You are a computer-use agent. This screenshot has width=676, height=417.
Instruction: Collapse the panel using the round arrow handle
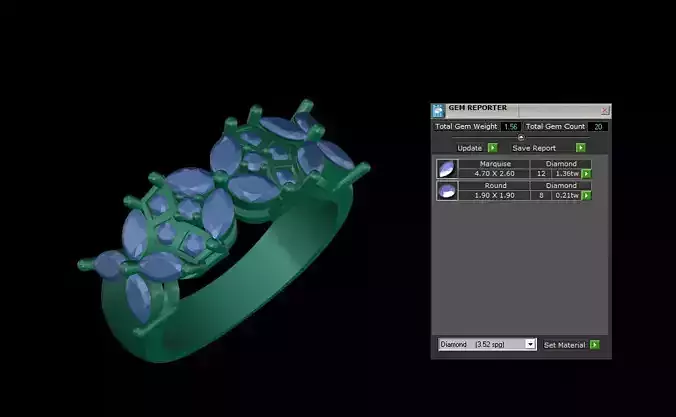tap(521, 138)
